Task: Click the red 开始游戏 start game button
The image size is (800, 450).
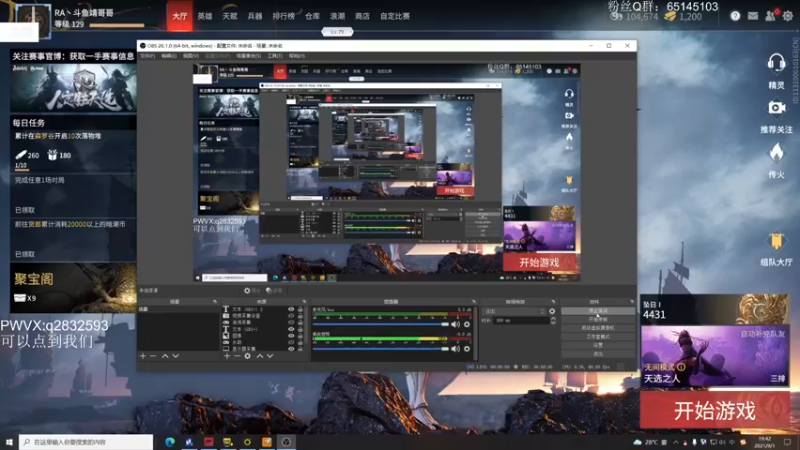Action: point(714,410)
